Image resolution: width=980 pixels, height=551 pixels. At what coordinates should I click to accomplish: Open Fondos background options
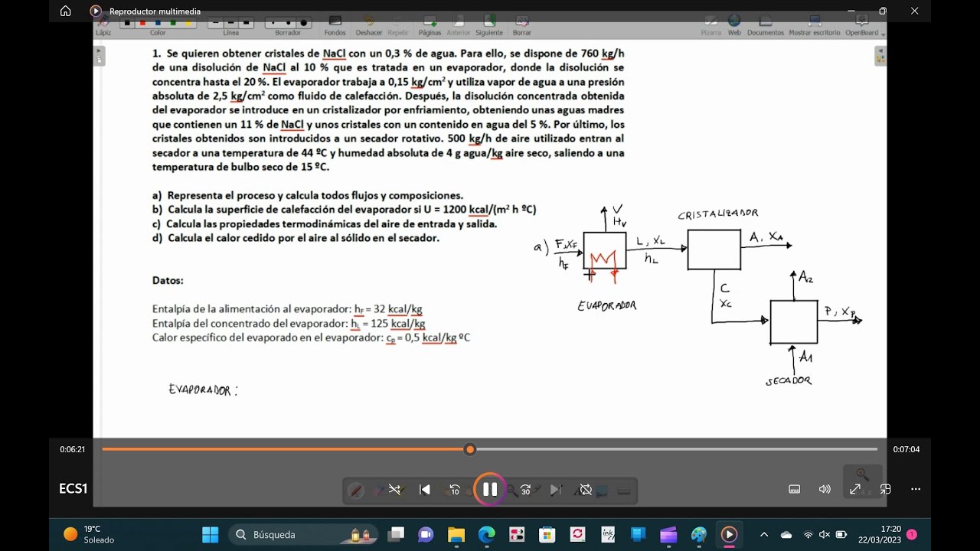tap(335, 26)
